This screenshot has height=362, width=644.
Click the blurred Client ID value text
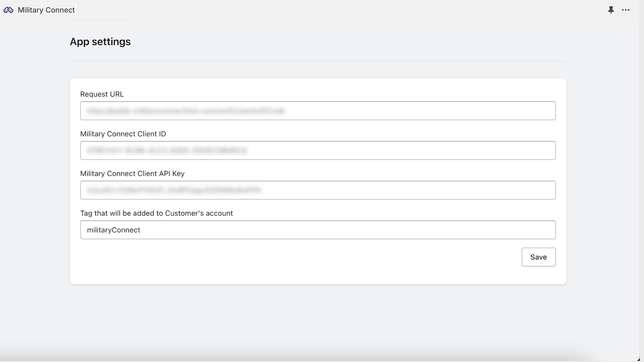click(167, 150)
